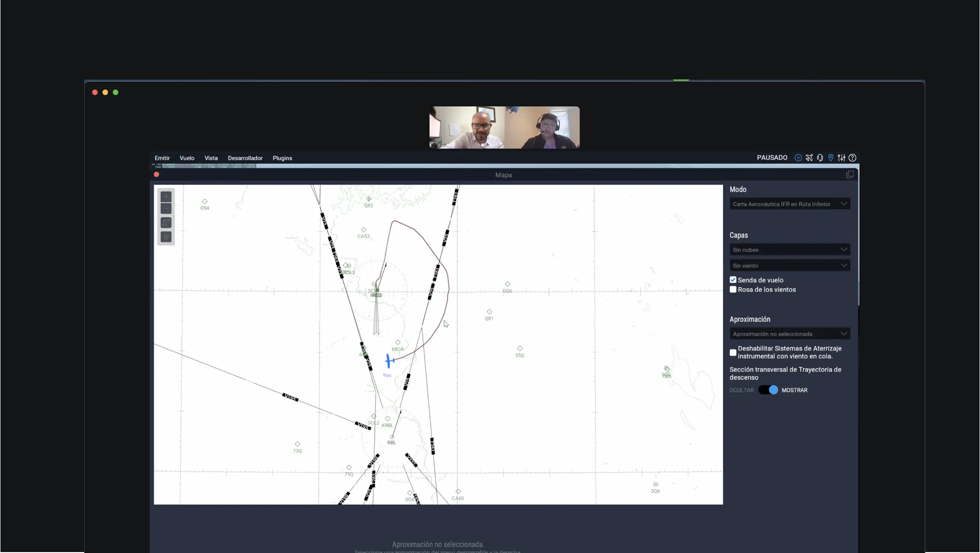Open the settings sliders icon
The height and width of the screenshot is (553, 980).
(x=842, y=158)
